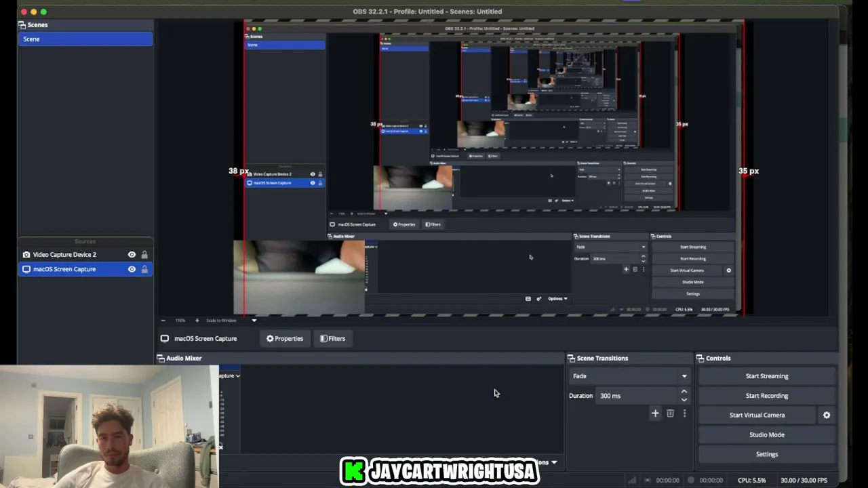This screenshot has width=868, height=488.
Task: Click the Scene Transitions dock icon
Action: click(x=572, y=359)
